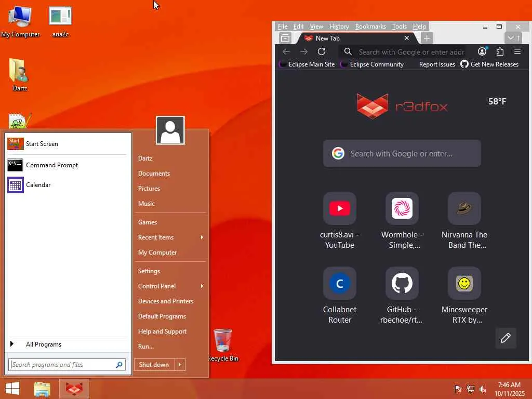The height and width of the screenshot is (399, 532).
Task: Click the muted volume tray icon
Action: 483,389
